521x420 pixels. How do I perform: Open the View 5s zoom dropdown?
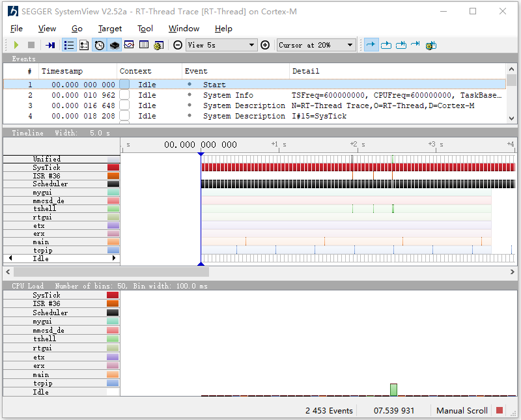221,45
